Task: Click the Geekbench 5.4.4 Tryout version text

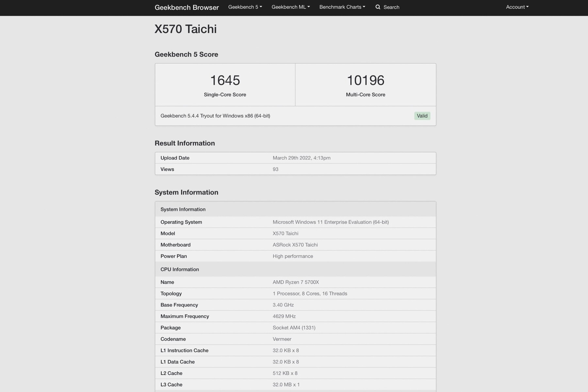Action: tap(215, 116)
